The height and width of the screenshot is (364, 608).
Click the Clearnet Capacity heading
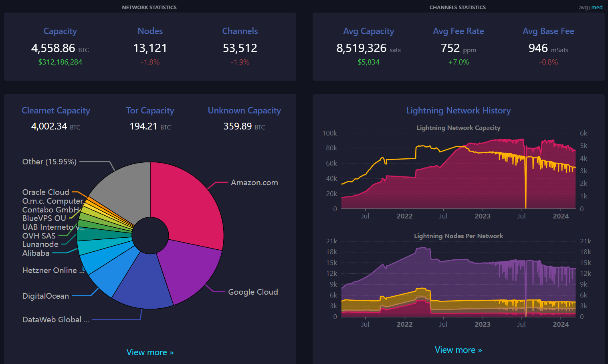(56, 111)
